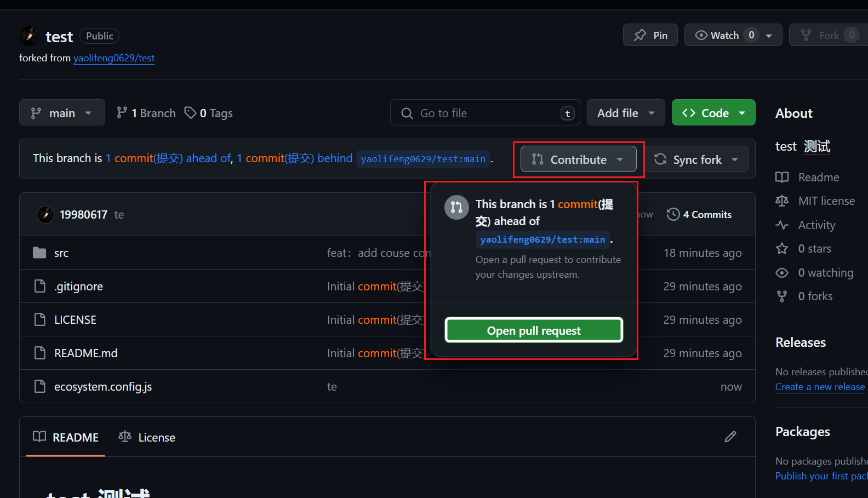
Task: Open the 'te' commit message in ecosystem.config.js row
Action: click(332, 387)
